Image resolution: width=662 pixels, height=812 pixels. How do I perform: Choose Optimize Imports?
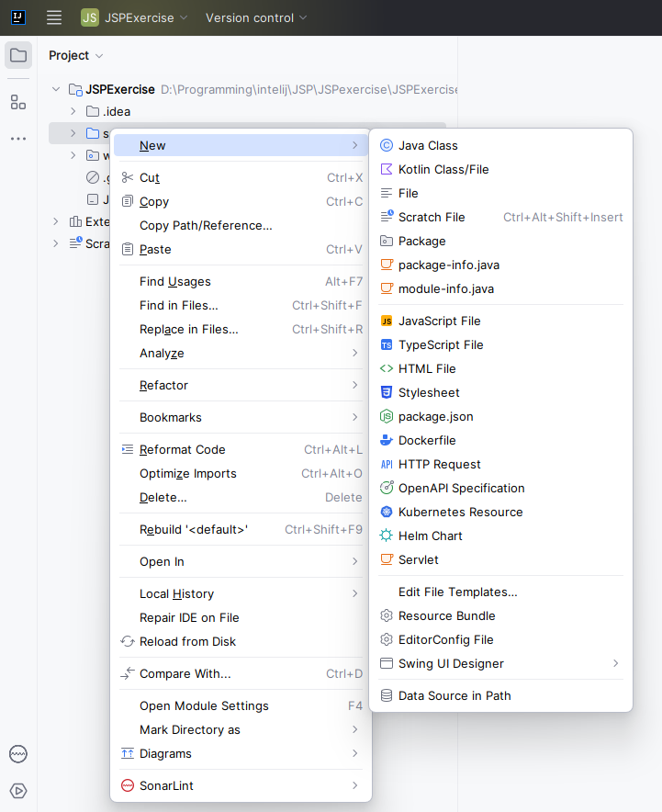(241, 473)
